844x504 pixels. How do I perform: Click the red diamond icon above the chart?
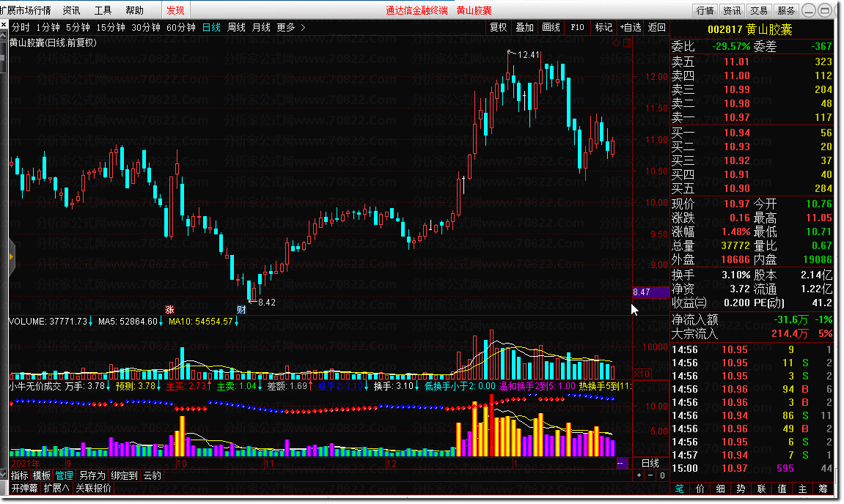[616, 43]
